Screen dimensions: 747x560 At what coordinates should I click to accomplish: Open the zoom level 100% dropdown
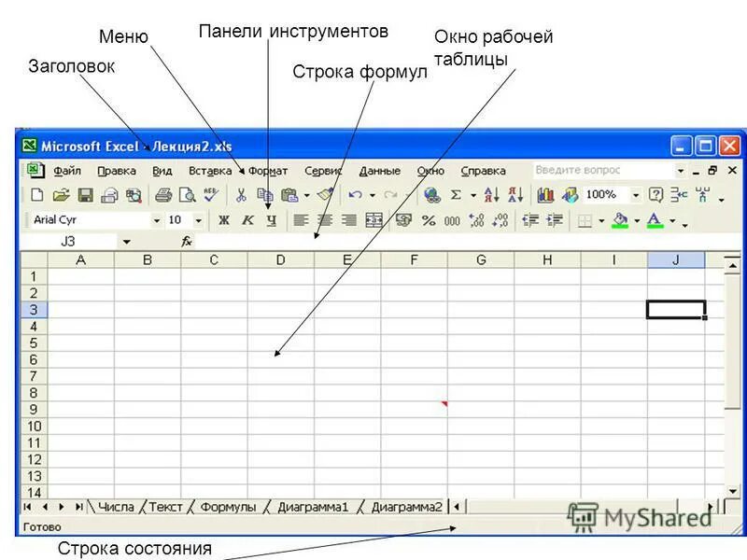click(634, 194)
